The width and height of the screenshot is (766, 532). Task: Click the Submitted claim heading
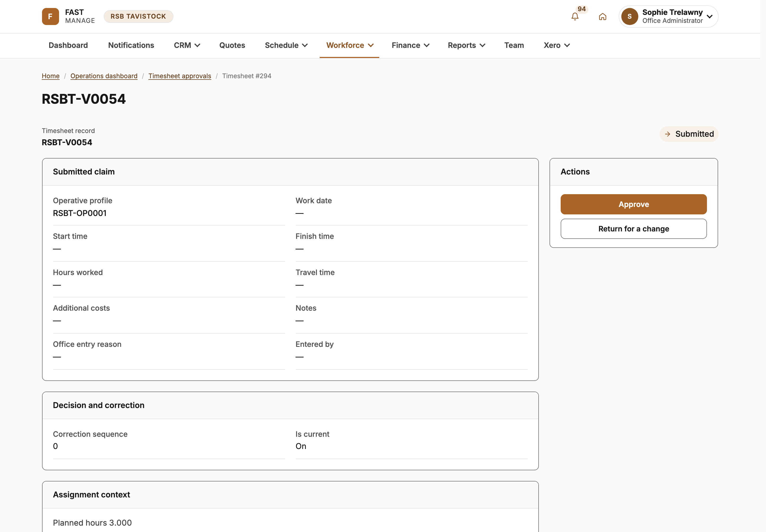pos(84,172)
